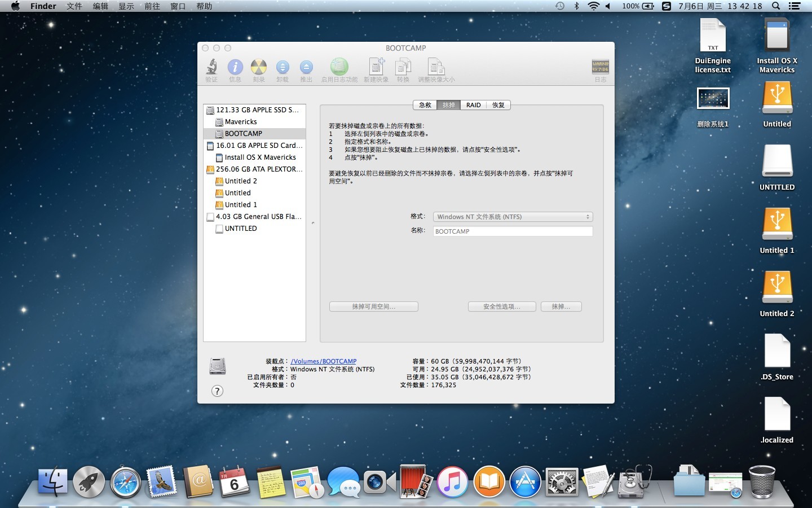
Task: Select .DS_Store file on desktop
Action: [777, 357]
